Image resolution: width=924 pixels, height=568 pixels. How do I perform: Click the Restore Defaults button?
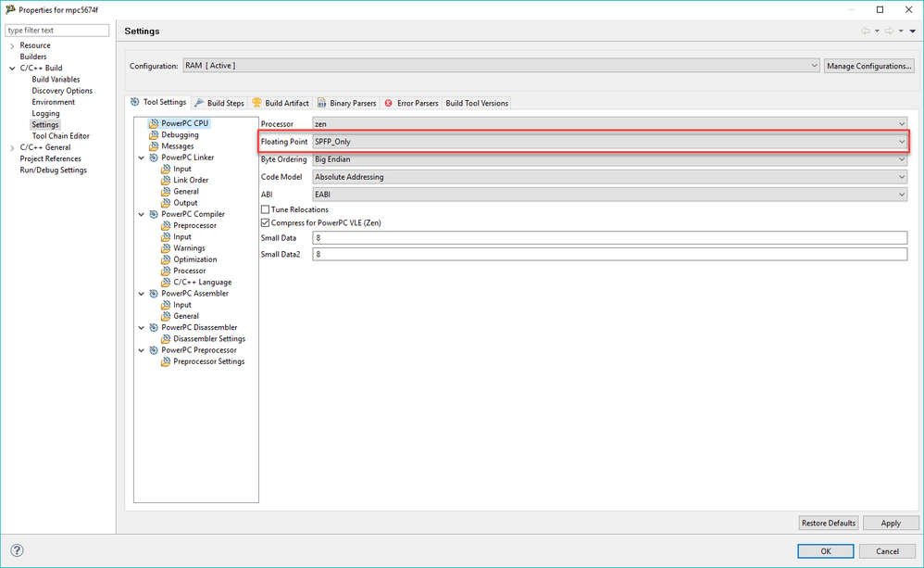[828, 524]
